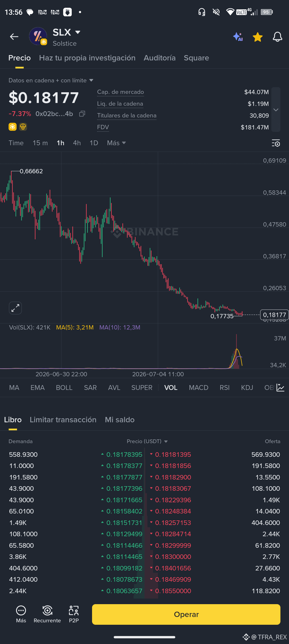Expand market stats chevron
Viewport: 289px width, 644px height.
tap(276, 110)
